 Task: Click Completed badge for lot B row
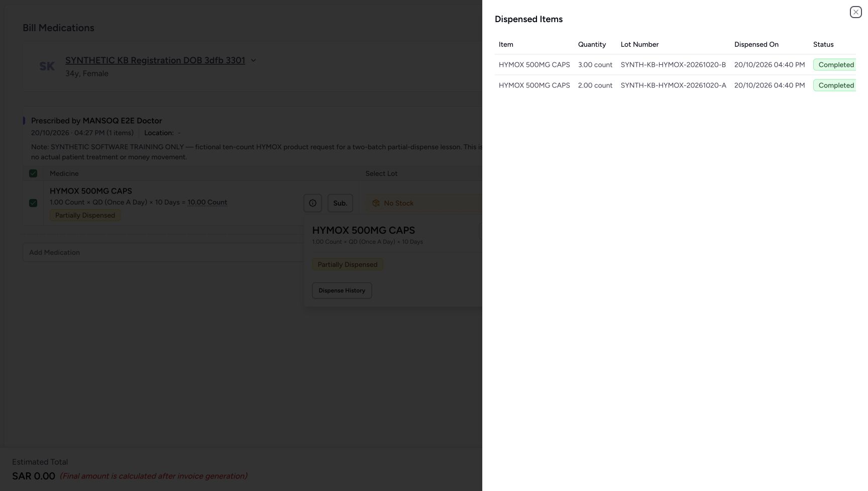(x=835, y=65)
